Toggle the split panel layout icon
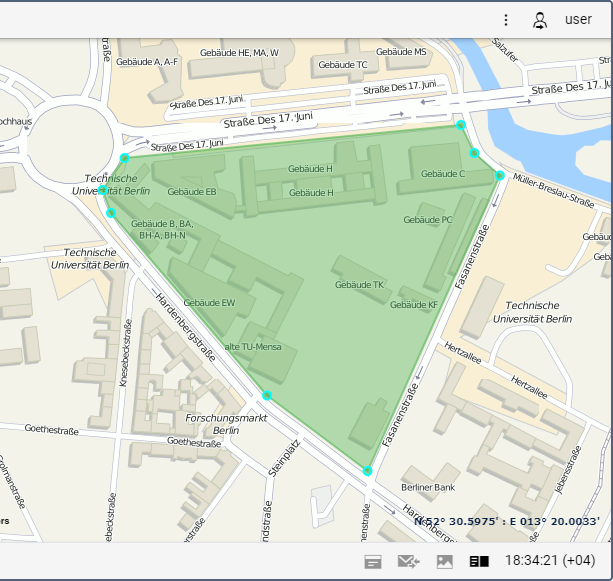Screen dimensions: 613x581 (479, 562)
